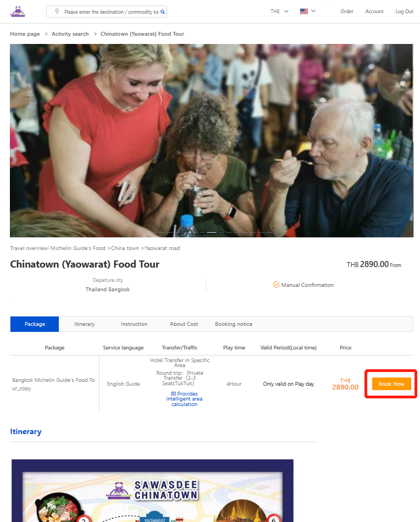This screenshot has height=522, width=420.
Task: Open the Instruction tab
Action: pyautogui.click(x=134, y=324)
